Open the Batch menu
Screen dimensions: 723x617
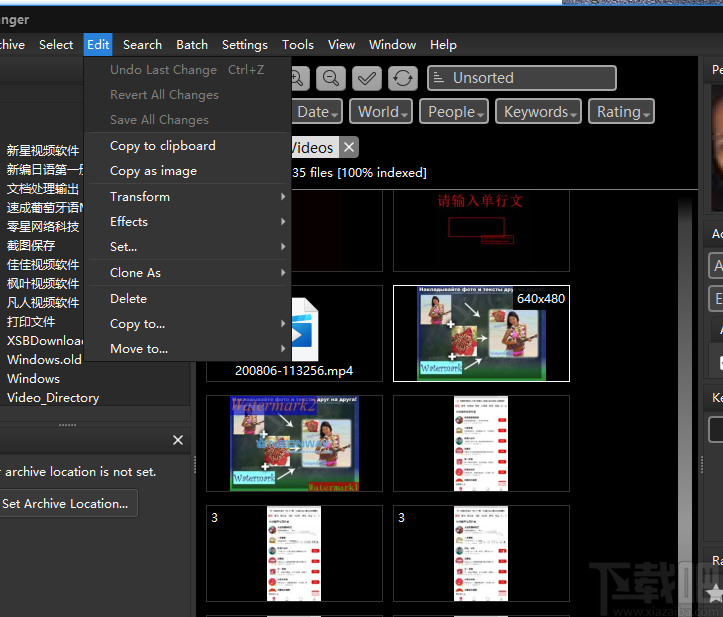pyautogui.click(x=192, y=45)
